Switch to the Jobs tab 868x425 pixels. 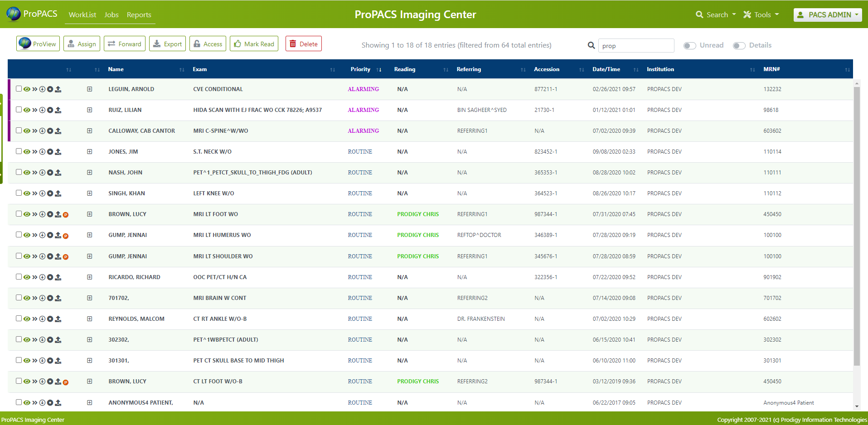click(x=112, y=15)
